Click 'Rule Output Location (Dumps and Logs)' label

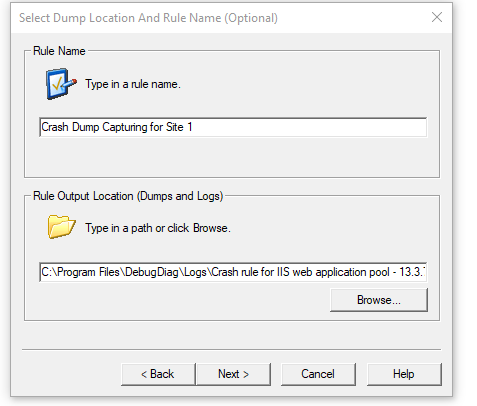click(128, 196)
